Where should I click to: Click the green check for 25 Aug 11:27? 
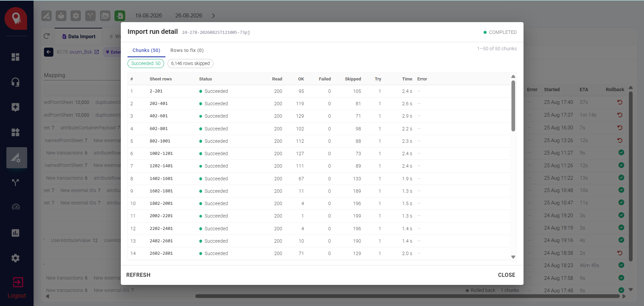tap(621, 152)
